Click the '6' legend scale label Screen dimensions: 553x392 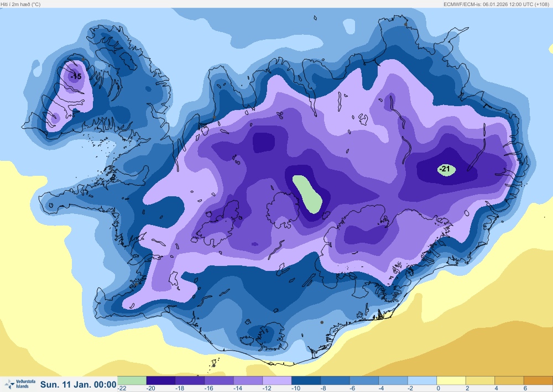click(525, 389)
